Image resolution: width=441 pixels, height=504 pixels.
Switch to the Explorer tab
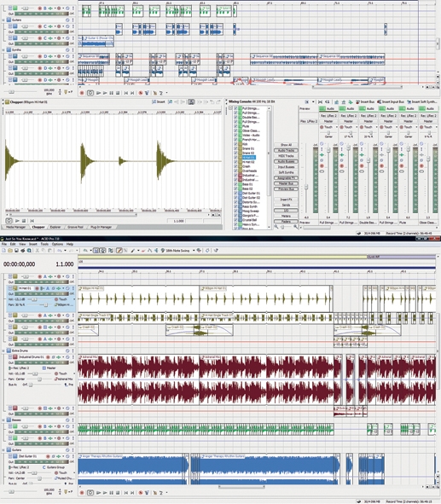55,227
